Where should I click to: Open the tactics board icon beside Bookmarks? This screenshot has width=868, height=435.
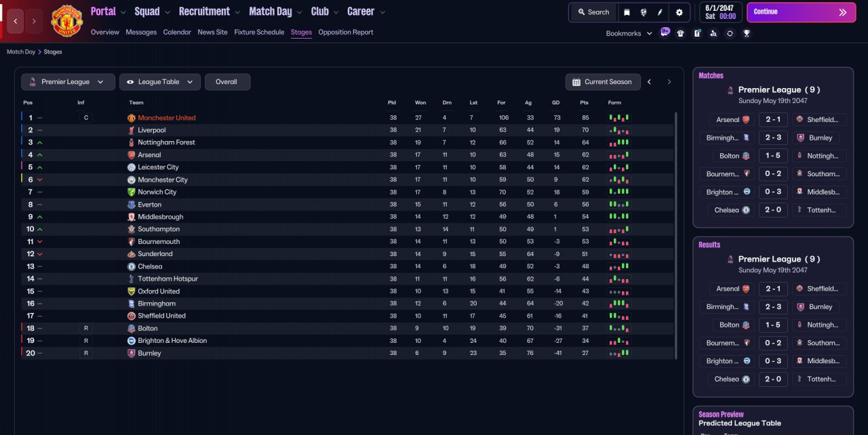(x=697, y=33)
